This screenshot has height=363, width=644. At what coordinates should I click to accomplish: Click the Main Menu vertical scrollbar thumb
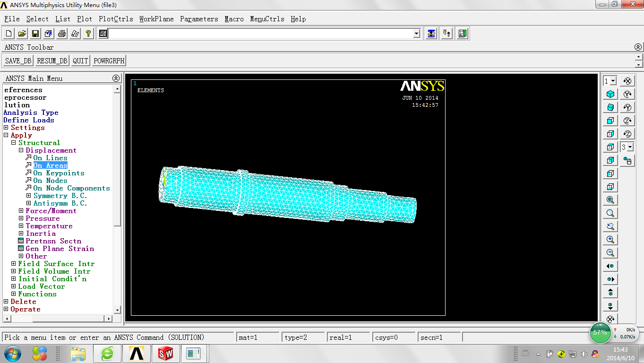(118, 160)
